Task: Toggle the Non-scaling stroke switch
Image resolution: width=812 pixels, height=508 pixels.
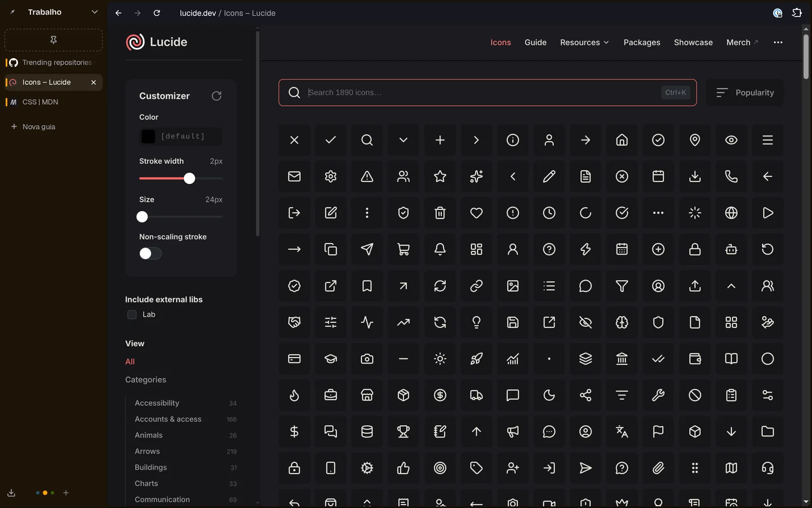Action: (x=151, y=253)
